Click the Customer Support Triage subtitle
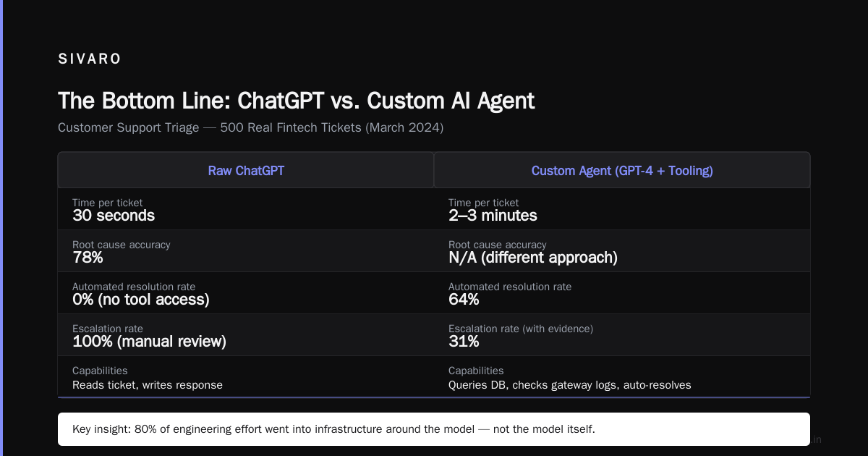This screenshot has width=868, height=456. click(x=250, y=127)
